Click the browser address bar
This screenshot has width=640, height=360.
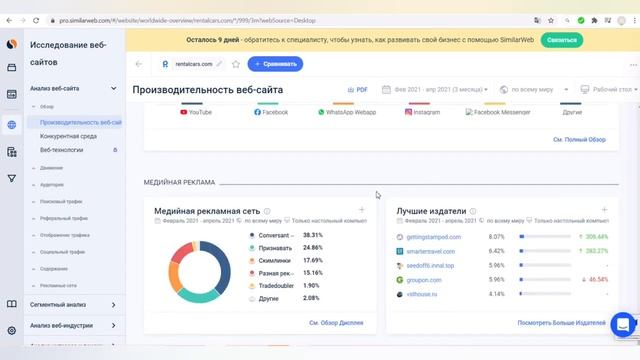coord(286,20)
